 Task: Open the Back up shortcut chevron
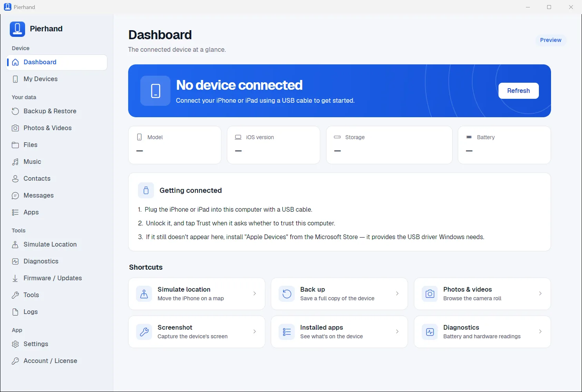(397, 294)
